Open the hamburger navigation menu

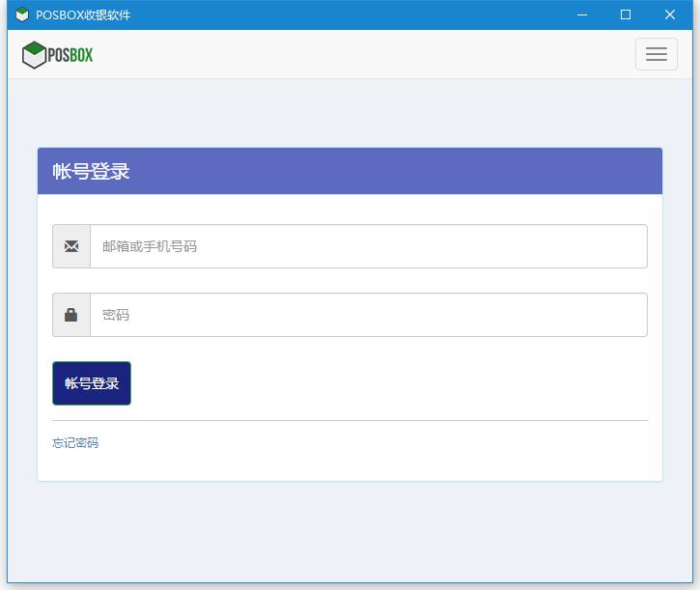(656, 54)
